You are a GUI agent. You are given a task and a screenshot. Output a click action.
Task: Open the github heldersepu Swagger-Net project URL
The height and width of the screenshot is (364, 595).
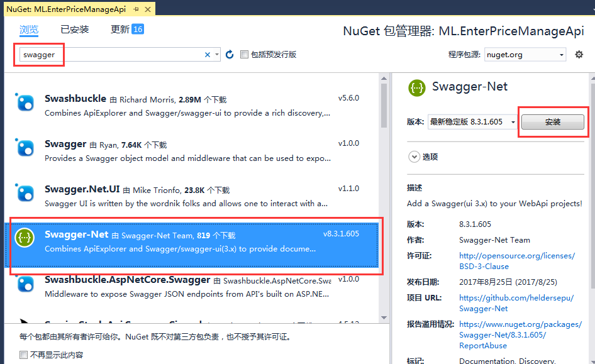pyautogui.click(x=516, y=303)
